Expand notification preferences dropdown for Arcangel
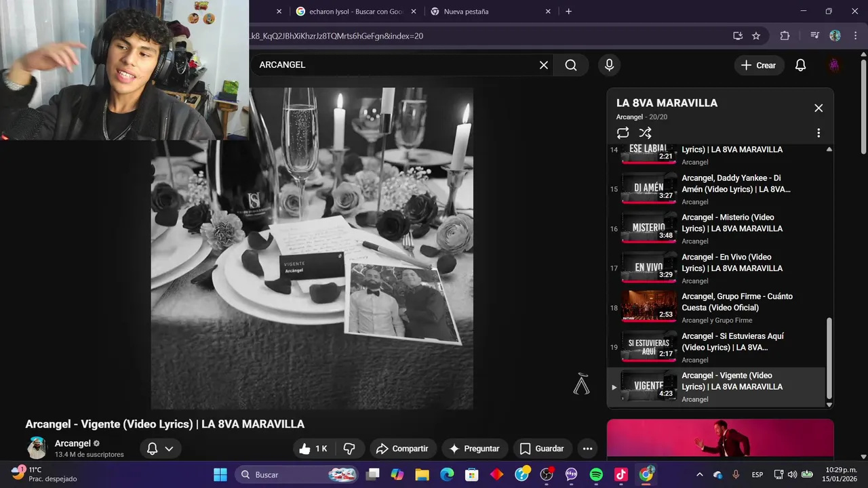Image resolution: width=868 pixels, height=488 pixels. point(161,449)
